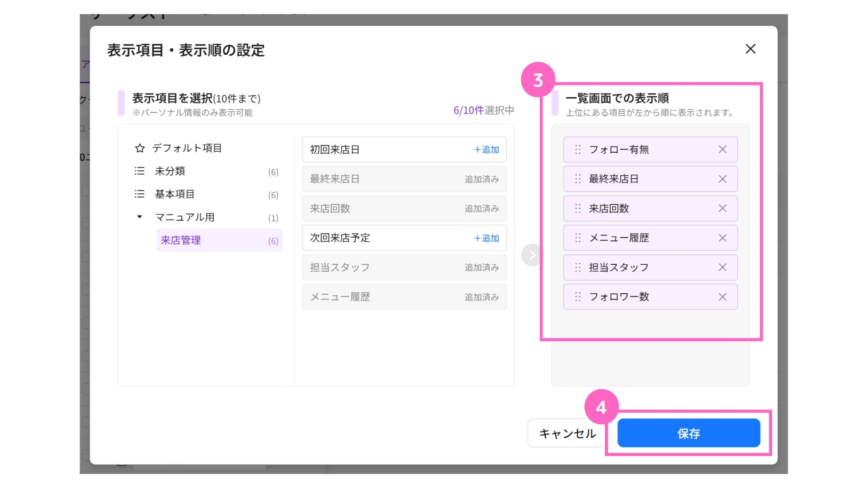The image size is (868, 488).
Task: Remove フォロワー数 from display order list
Action: pos(722,297)
